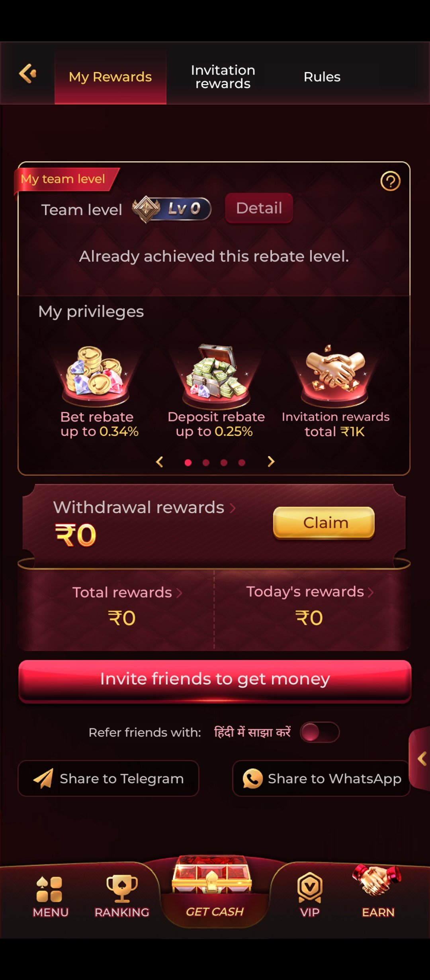Viewport: 430px width, 980px height.
Task: Open the help question mark icon
Action: click(x=390, y=181)
